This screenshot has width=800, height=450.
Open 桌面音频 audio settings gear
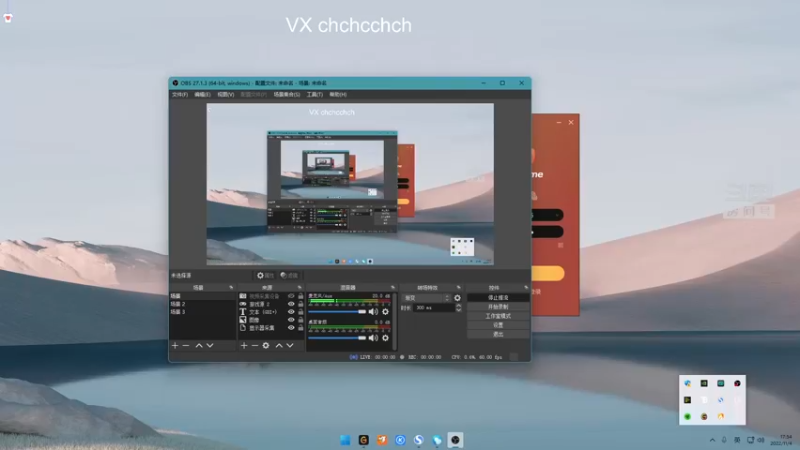pos(385,338)
